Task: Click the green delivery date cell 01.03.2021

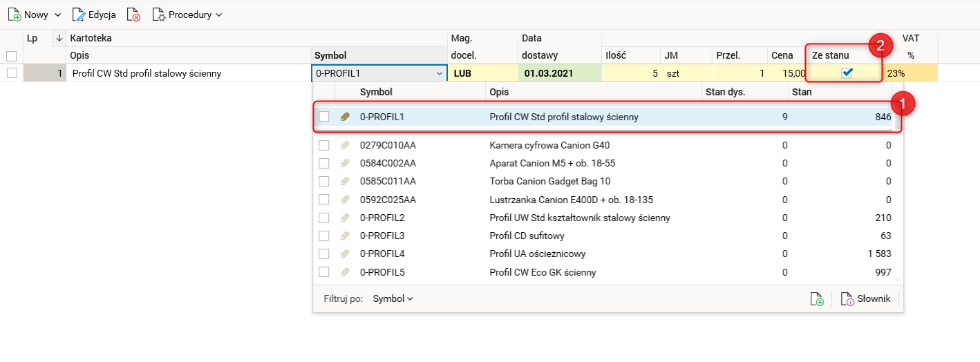Action: (549, 73)
